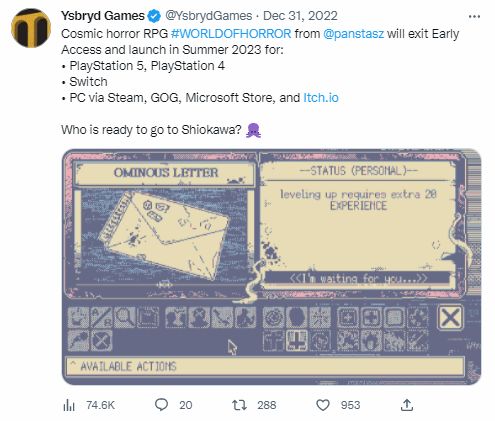Open the Ysbryd Games profile avatar
Viewport: 495px width, 421px height.
pos(31,28)
